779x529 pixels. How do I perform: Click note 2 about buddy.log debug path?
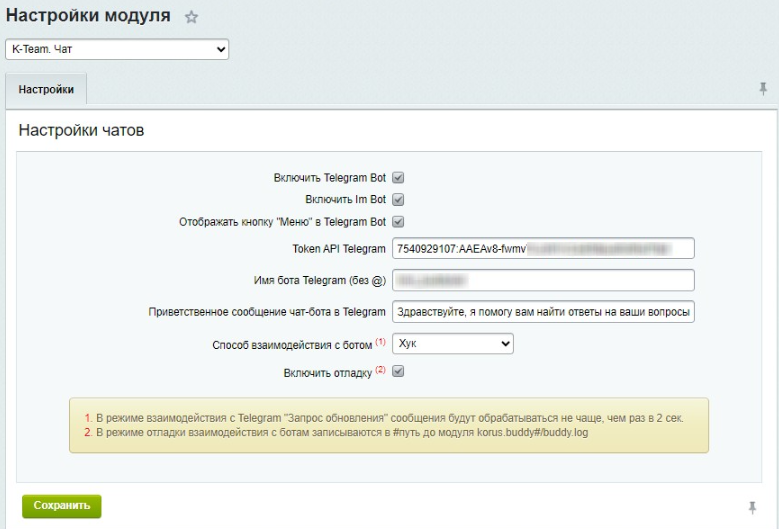coord(336,433)
